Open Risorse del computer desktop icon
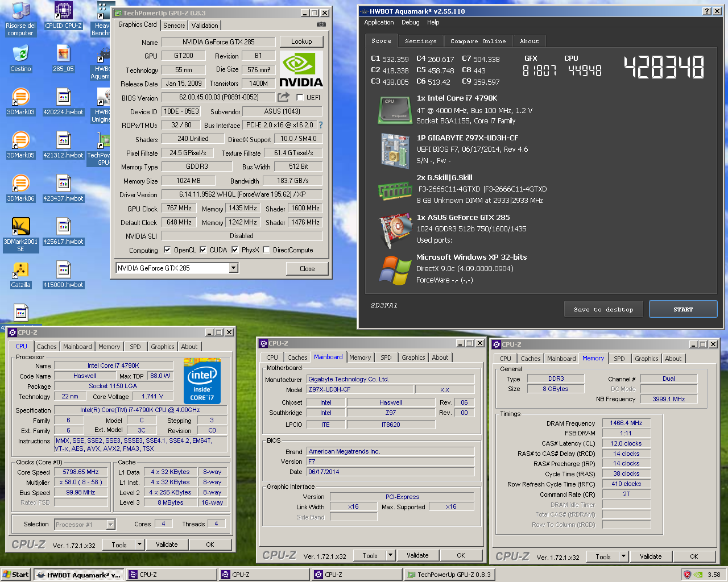 pyautogui.click(x=20, y=19)
